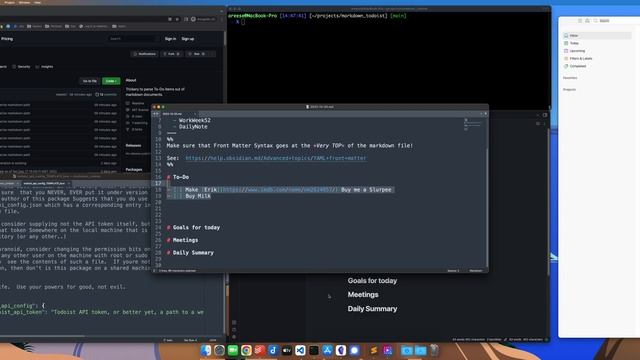
Task: Star the GitHub repository
Action: coord(197,54)
